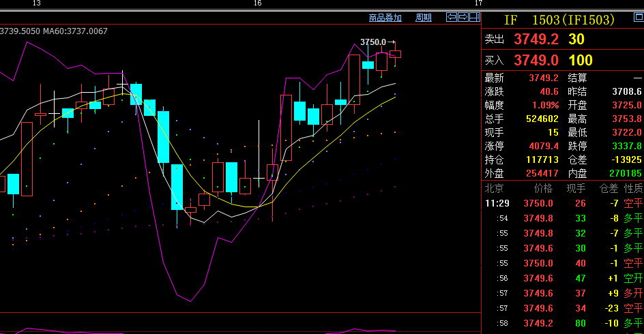Image resolution: width=644 pixels, height=334 pixels.
Task: Click the 买入 buy price 3749.0
Action: tap(536, 61)
